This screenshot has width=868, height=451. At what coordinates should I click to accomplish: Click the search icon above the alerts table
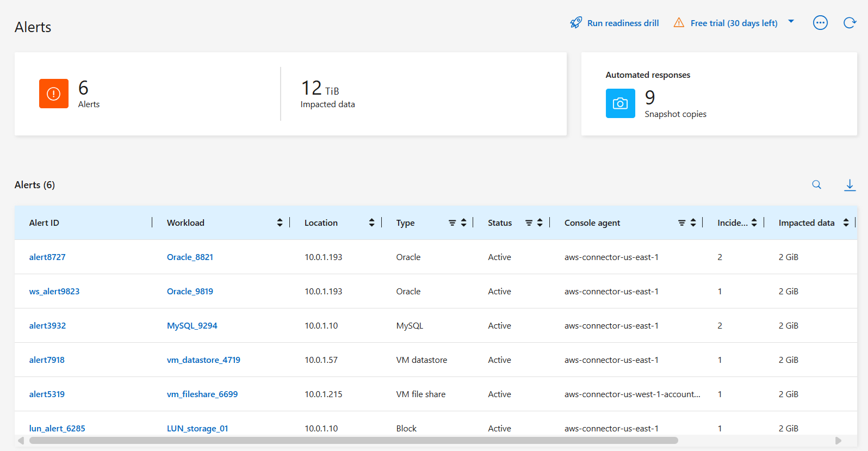click(816, 185)
